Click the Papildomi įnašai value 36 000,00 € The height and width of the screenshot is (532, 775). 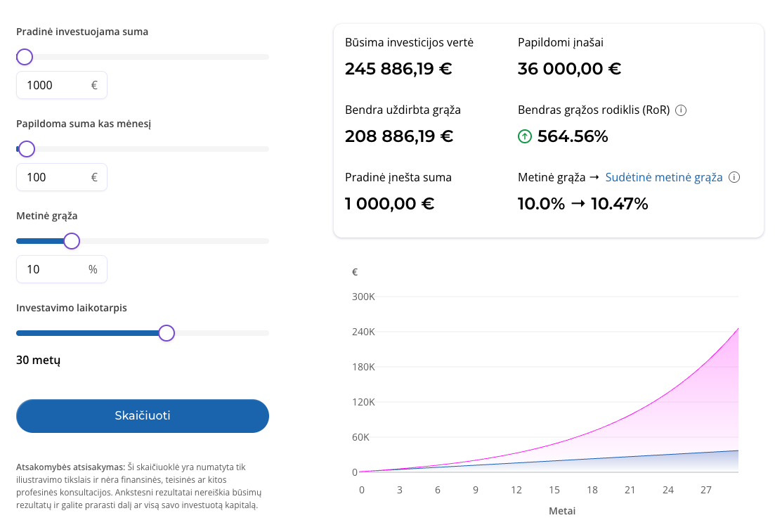tap(569, 69)
